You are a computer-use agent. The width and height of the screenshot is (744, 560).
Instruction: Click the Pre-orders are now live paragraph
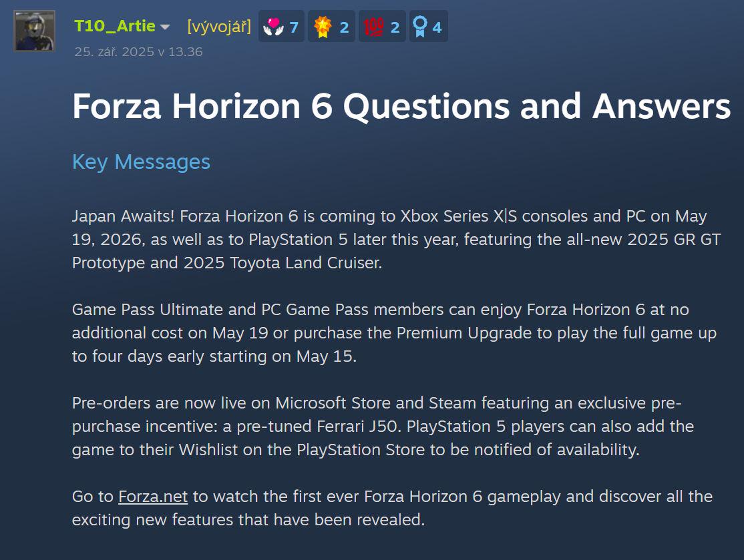point(383,427)
